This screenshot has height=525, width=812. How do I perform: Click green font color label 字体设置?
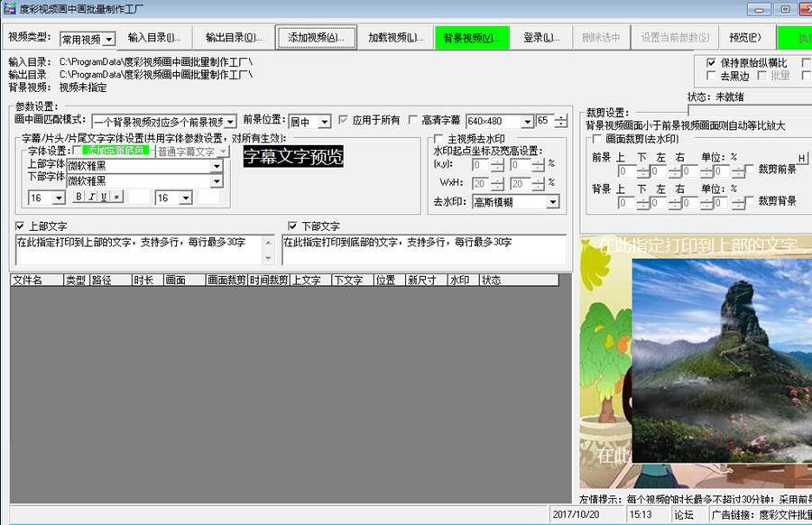pyautogui.click(x=115, y=150)
